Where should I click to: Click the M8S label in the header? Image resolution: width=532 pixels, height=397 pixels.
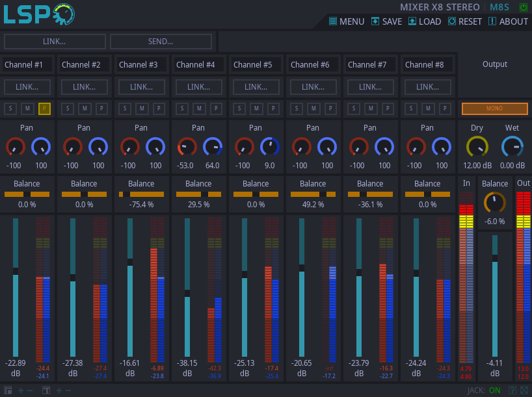pyautogui.click(x=499, y=7)
